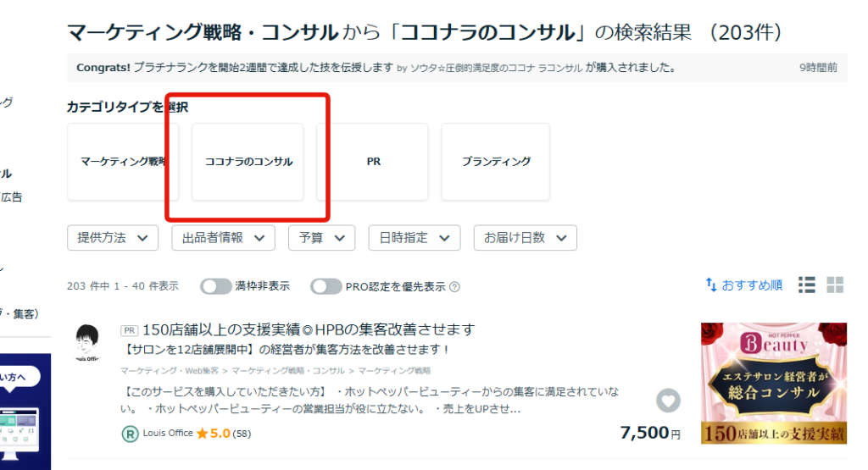Viewport: 868px width, 470px height.
Task: Open the 150店舗以上の支援実績 listing title
Action: (309, 329)
